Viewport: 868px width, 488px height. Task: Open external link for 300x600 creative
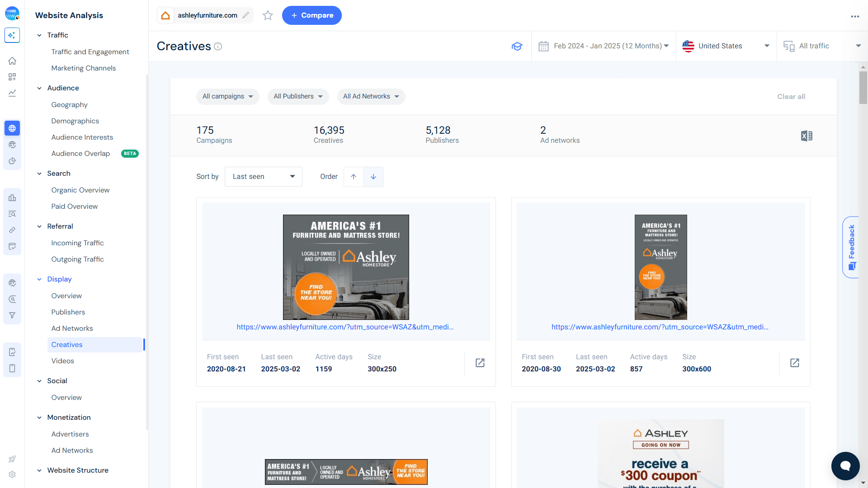795,363
